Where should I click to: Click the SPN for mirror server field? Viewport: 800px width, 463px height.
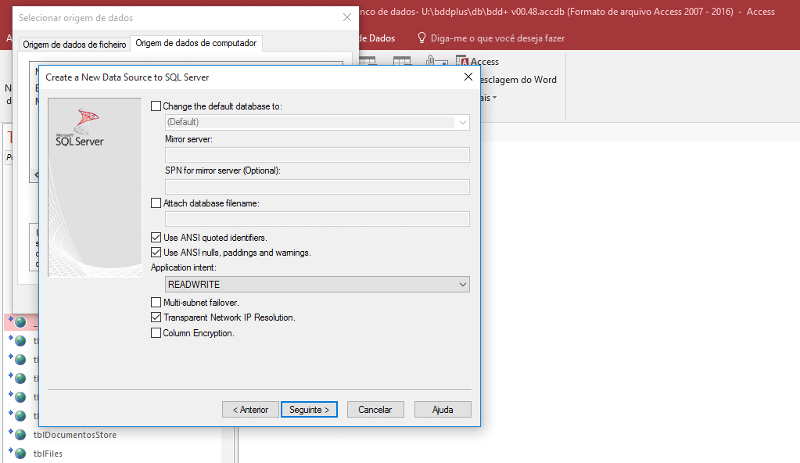coord(317,187)
